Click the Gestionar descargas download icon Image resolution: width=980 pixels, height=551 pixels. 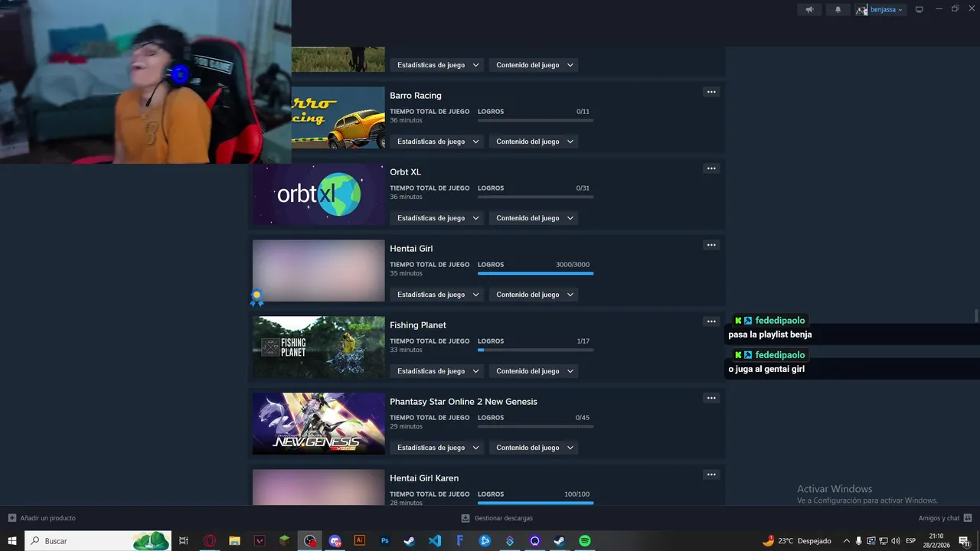(x=465, y=518)
